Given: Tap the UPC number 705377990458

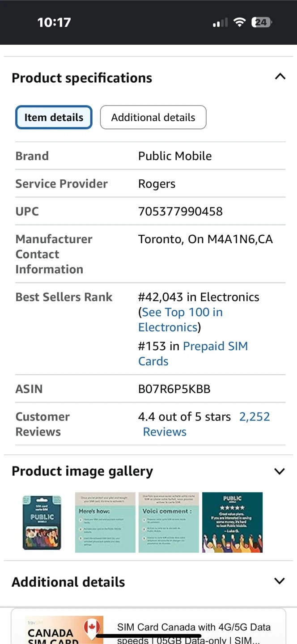Looking at the screenshot, I should tap(180, 212).
